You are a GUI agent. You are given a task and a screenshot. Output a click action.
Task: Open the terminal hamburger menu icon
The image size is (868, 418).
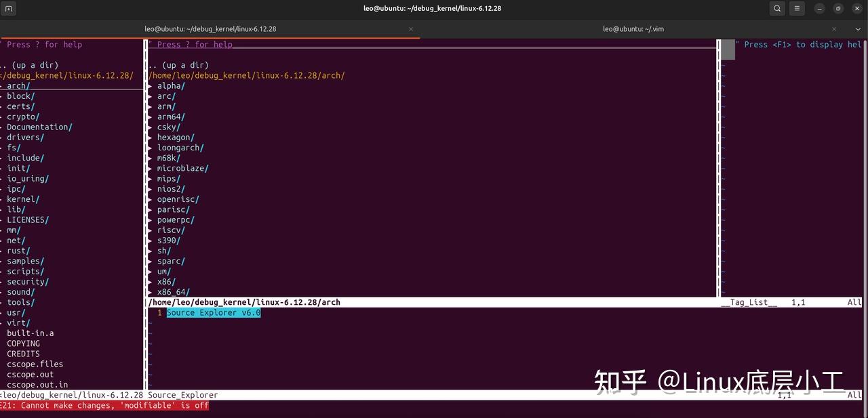coord(797,8)
